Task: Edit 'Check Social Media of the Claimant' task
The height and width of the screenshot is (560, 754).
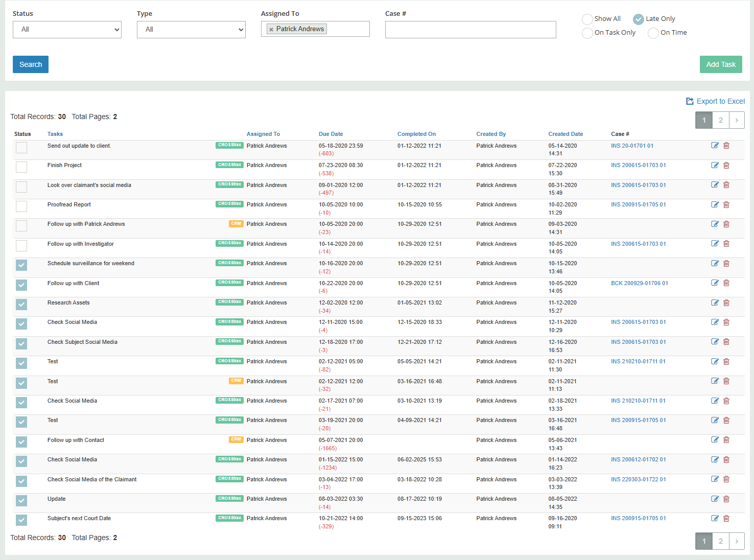Action: tap(715, 479)
